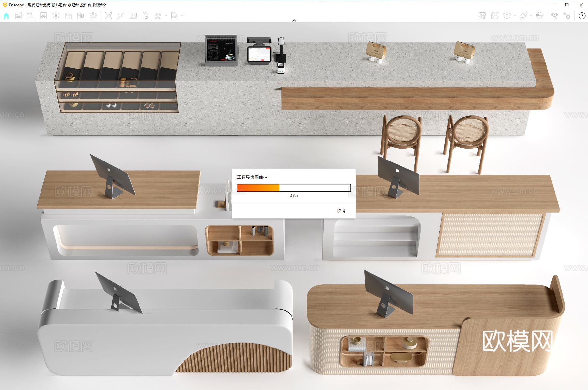This screenshot has width=588, height=390.
Task: Click the Batch Rendering image icon
Action: tap(133, 16)
